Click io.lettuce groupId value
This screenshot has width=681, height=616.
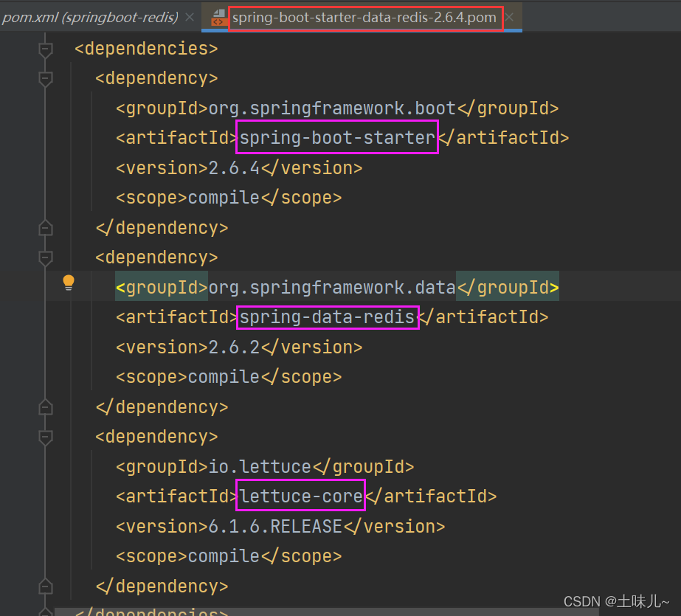click(260, 467)
